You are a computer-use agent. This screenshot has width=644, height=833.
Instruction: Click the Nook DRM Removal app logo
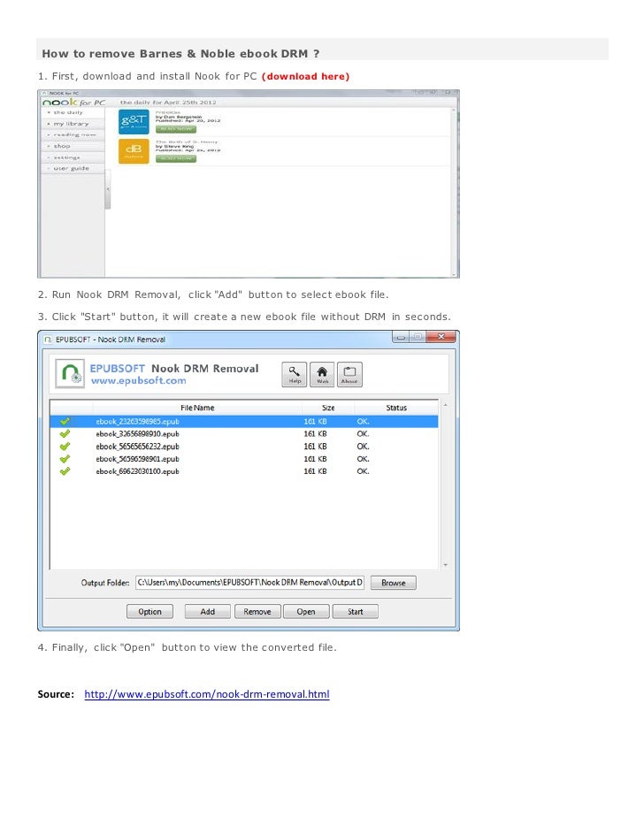pyautogui.click(x=70, y=373)
